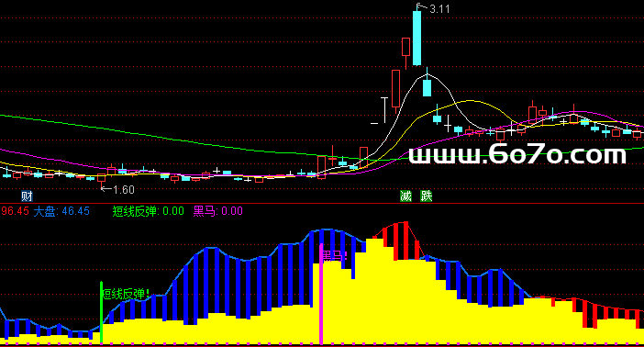Click the 短线反弹! text annotation
This screenshot has height=347, width=644.
[126, 294]
